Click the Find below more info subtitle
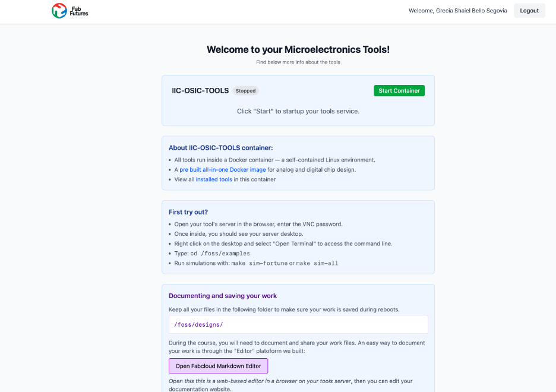556x392 pixels. click(298, 62)
